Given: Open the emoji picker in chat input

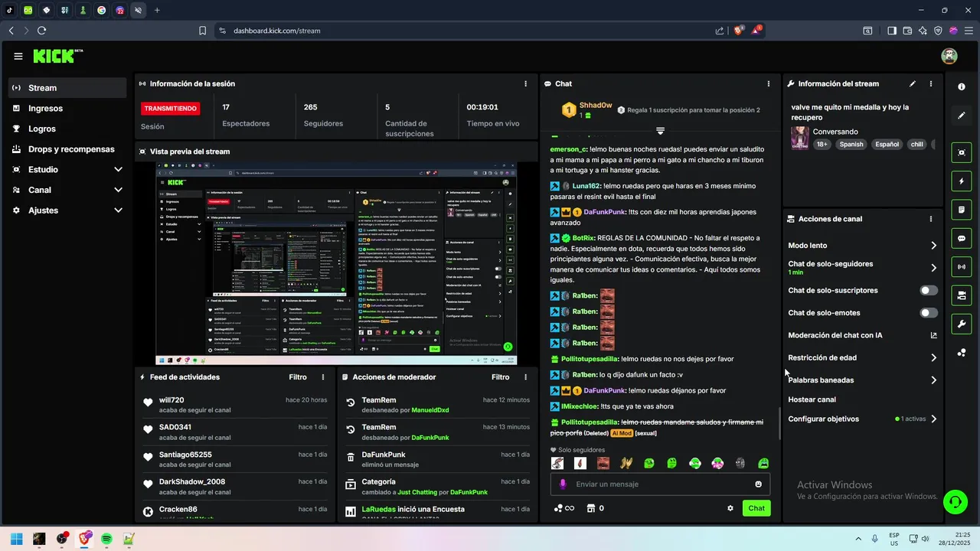Looking at the screenshot, I should coord(759,484).
